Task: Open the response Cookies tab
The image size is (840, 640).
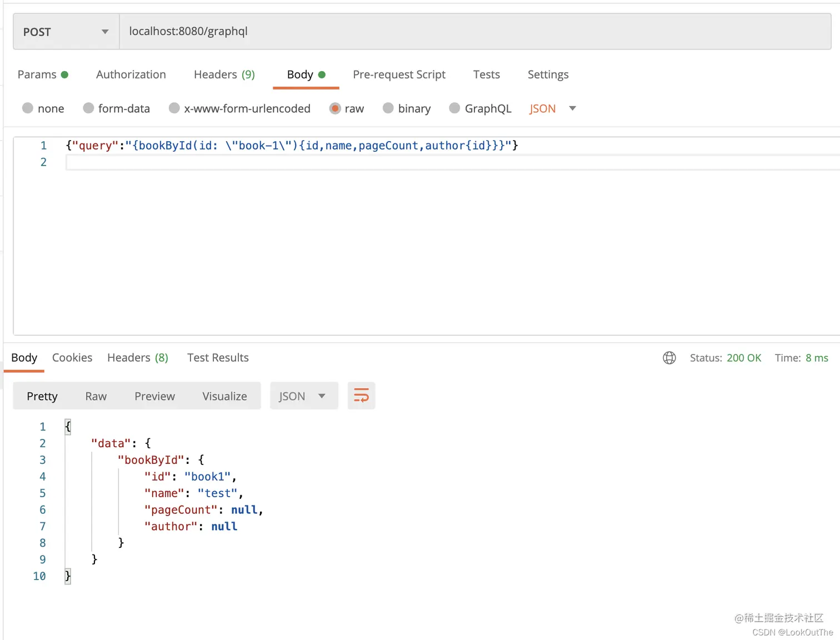Action: 72,358
